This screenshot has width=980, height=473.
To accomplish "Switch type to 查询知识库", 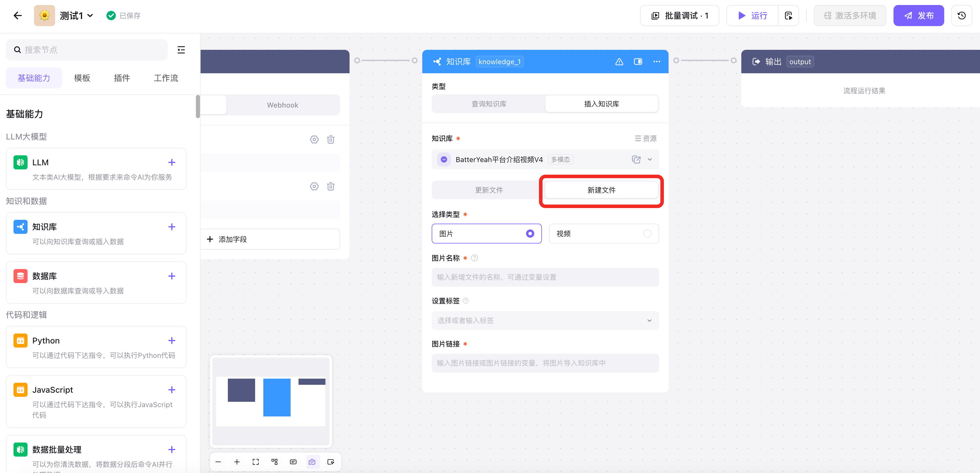I will tap(489, 104).
